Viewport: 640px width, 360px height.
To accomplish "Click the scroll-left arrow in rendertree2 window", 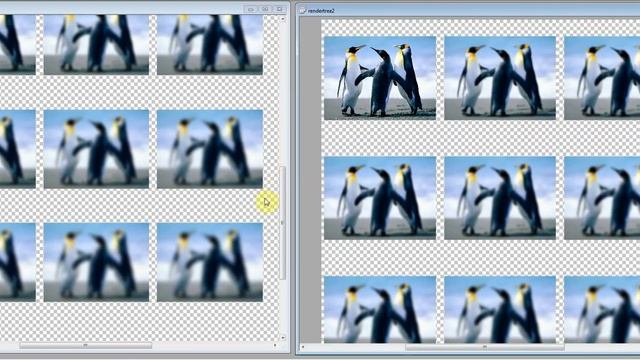I will click(303, 347).
